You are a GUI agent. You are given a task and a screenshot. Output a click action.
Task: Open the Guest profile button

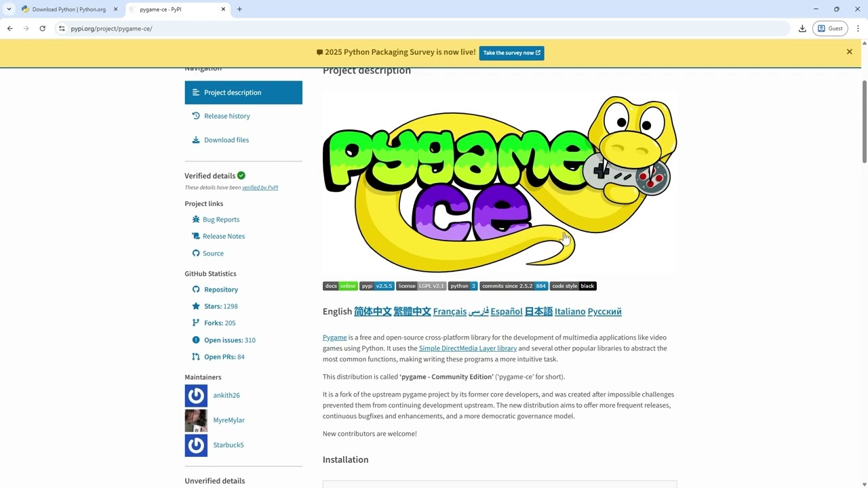pyautogui.click(x=831, y=28)
